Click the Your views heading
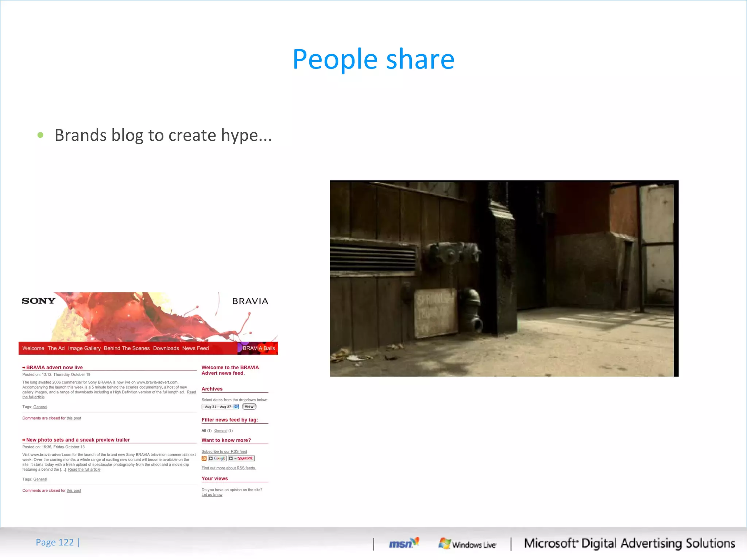This screenshot has height=560, width=747. (x=214, y=479)
